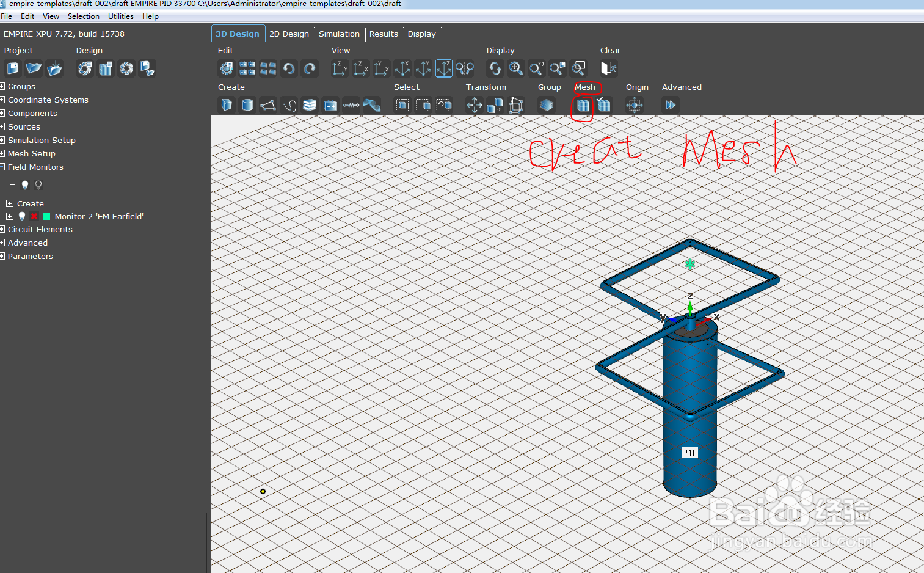Image resolution: width=924 pixels, height=573 pixels.
Task: Click red X beside Monitor 2
Action: pos(34,216)
